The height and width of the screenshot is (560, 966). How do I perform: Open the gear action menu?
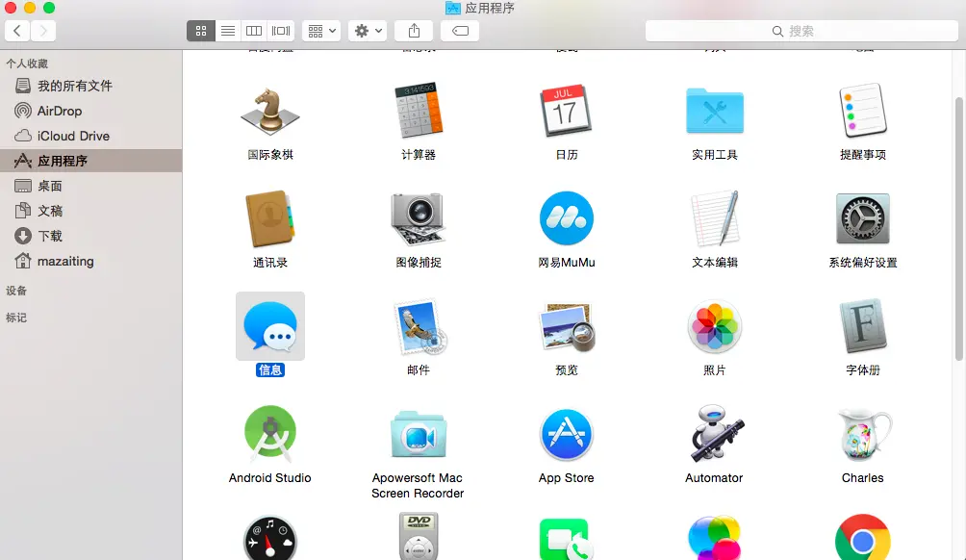click(x=368, y=31)
